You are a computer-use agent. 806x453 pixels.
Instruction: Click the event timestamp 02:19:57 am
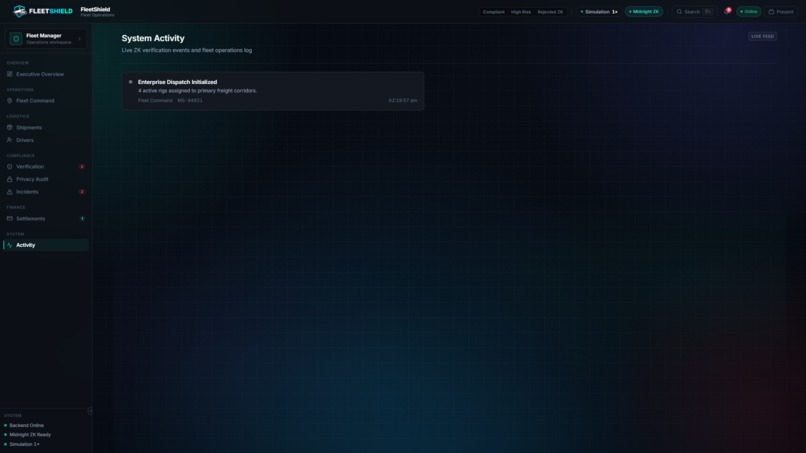tap(402, 100)
